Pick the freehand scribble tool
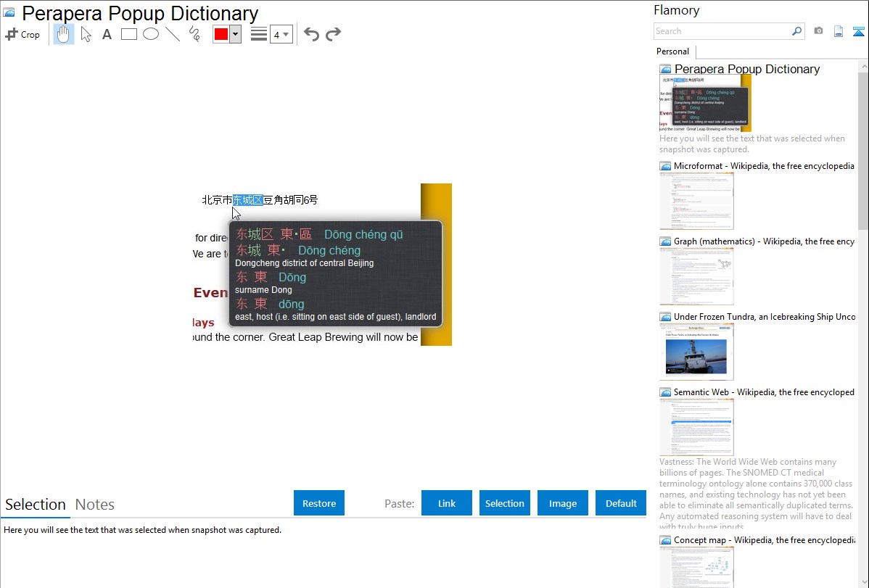The height and width of the screenshot is (588, 869). [194, 34]
